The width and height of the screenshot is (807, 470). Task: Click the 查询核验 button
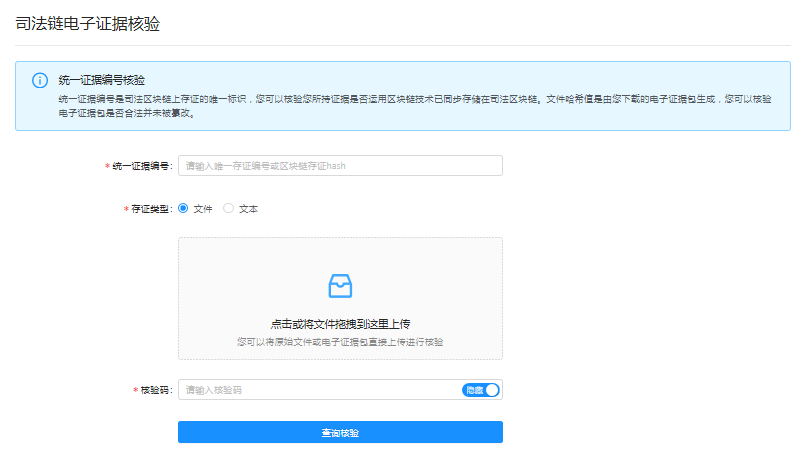click(340, 432)
